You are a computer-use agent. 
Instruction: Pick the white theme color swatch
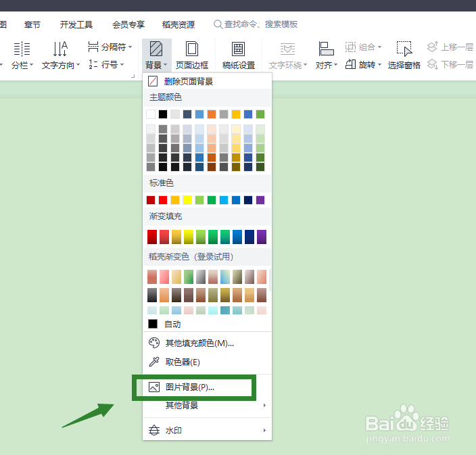coord(151,114)
